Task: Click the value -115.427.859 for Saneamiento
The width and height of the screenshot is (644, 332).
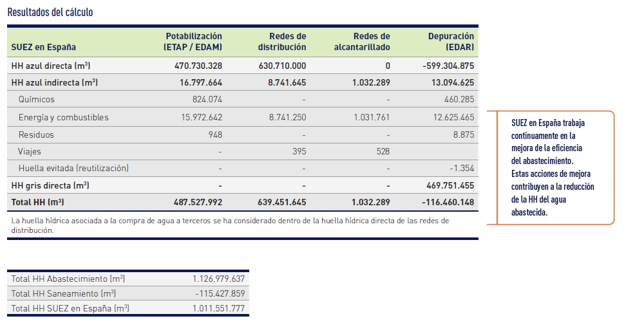Action: click(x=220, y=293)
